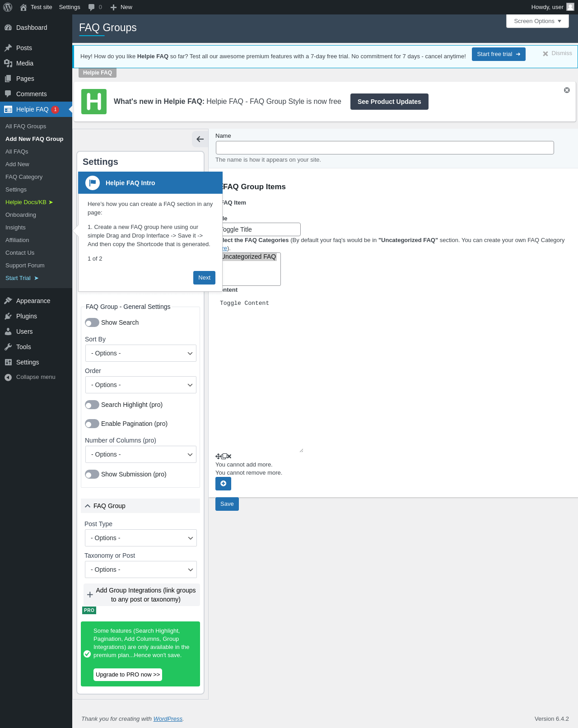This screenshot has height=728, width=578.
Task: Click the Posts pushpin icon
Action: (x=8, y=48)
